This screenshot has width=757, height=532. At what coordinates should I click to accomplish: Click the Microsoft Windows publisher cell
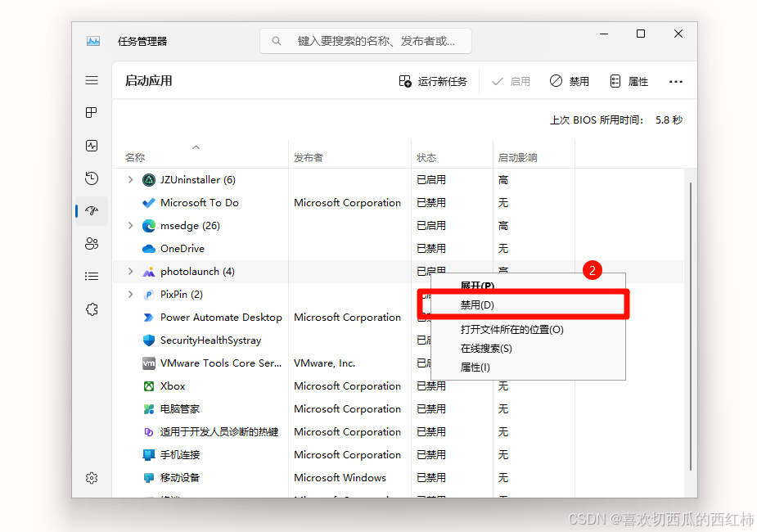click(x=340, y=478)
